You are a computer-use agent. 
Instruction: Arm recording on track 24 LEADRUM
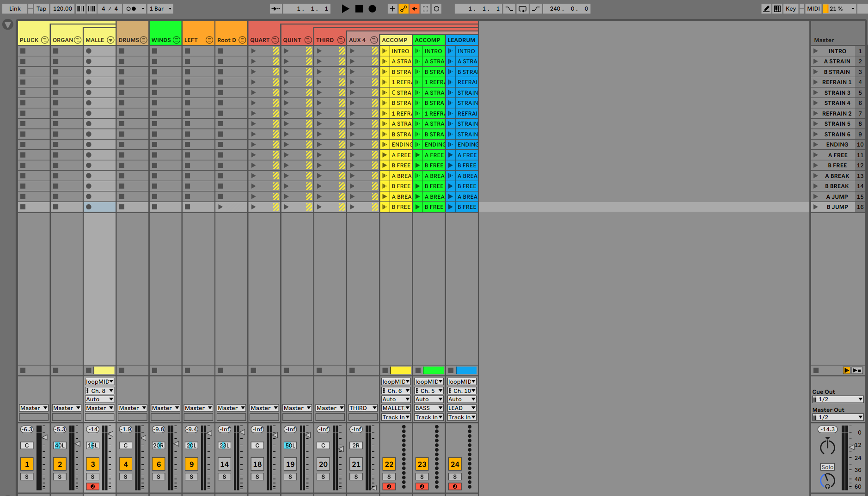pyautogui.click(x=455, y=486)
